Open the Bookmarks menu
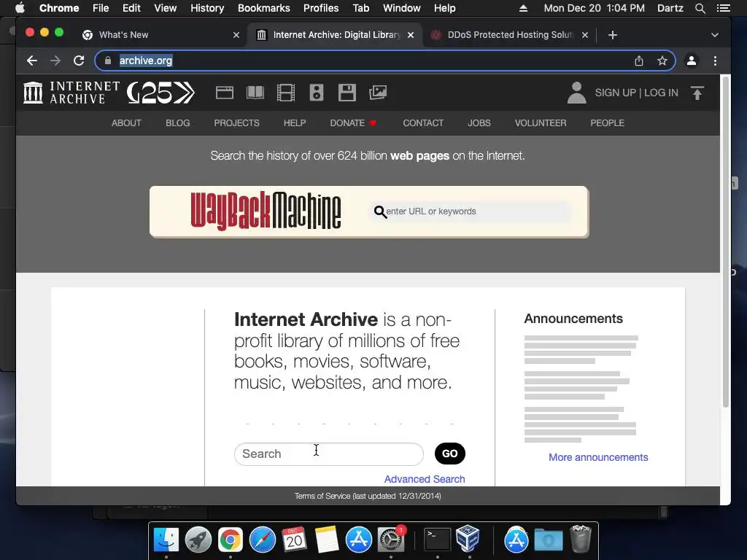The image size is (747, 560). [264, 8]
